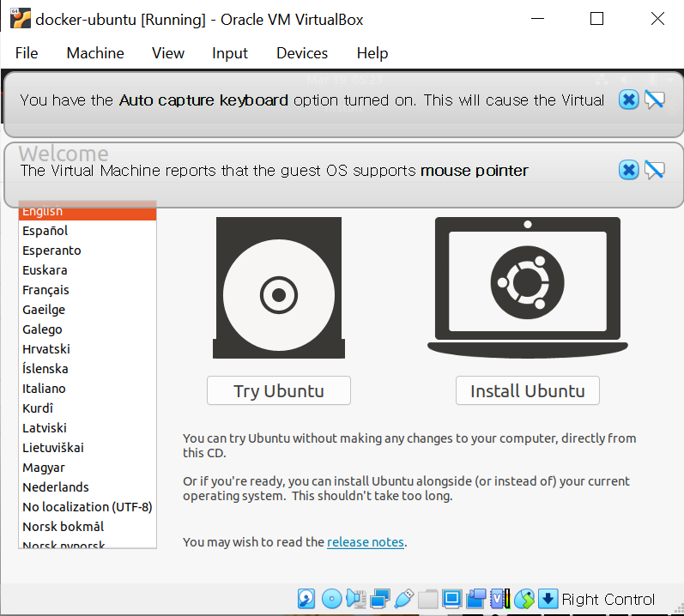The height and width of the screenshot is (616, 684).
Task: Select Español in the language list
Action: coord(88,231)
